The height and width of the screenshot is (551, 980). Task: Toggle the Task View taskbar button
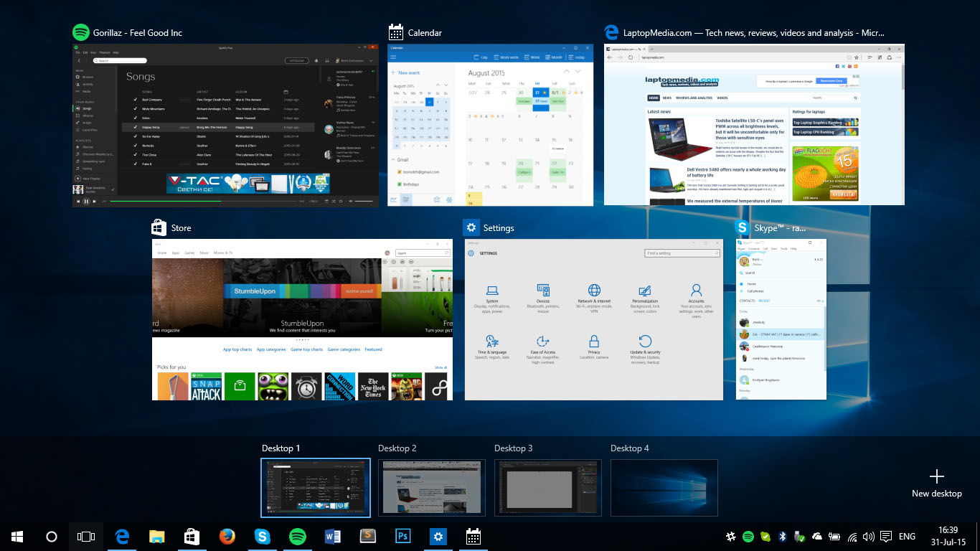pos(86,536)
